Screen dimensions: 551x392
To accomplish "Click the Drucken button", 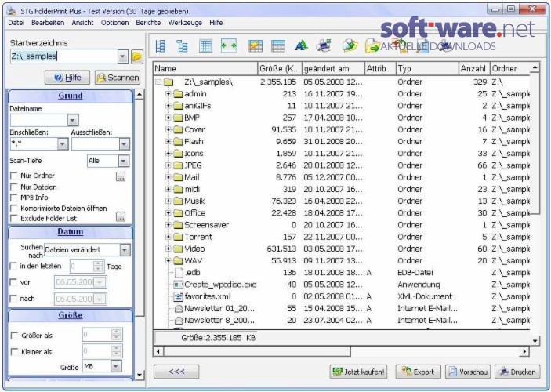I will pyautogui.click(x=517, y=372).
